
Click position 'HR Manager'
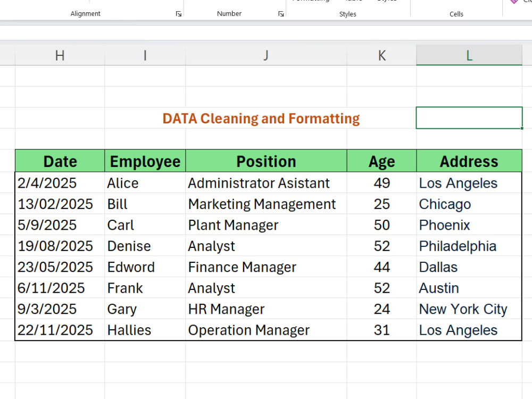[x=267, y=309]
